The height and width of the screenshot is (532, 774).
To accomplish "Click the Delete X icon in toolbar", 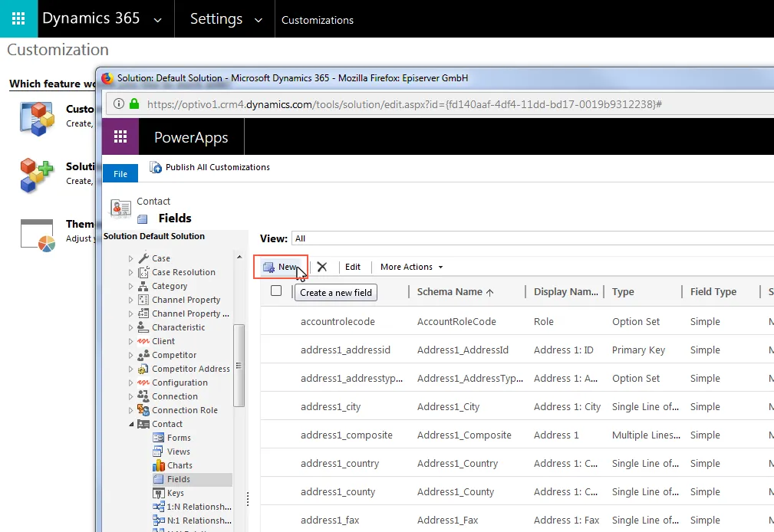I will [x=322, y=267].
